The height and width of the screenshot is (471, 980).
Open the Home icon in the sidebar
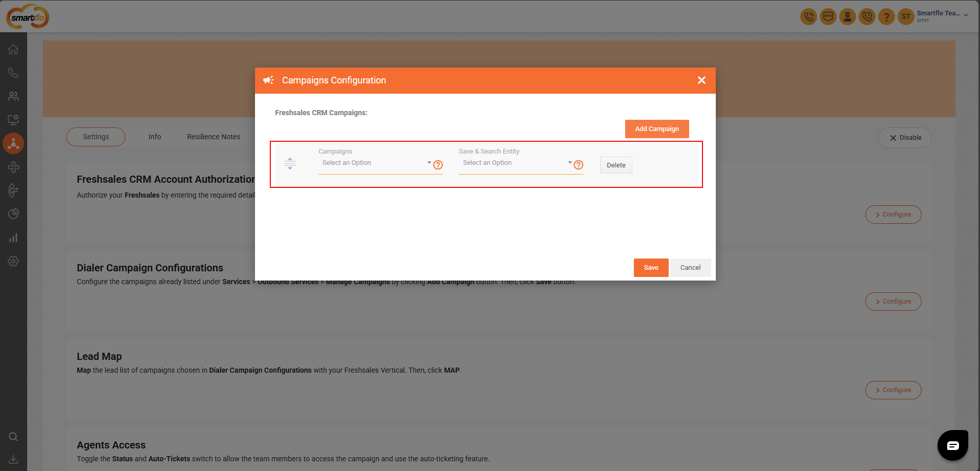coord(13,49)
